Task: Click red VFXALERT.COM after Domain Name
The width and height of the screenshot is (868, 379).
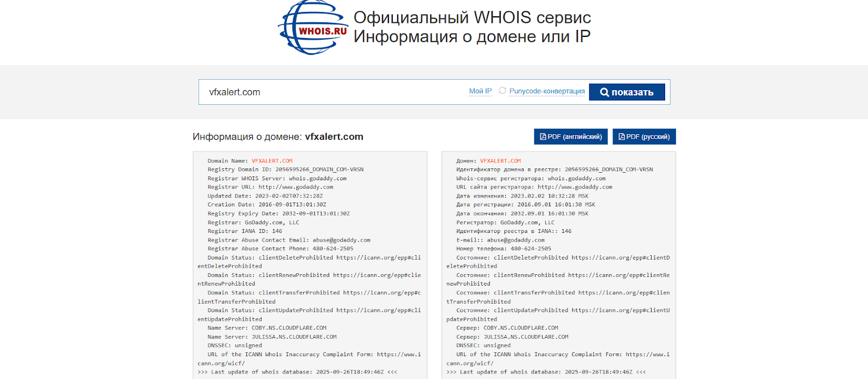Action: pos(272,161)
